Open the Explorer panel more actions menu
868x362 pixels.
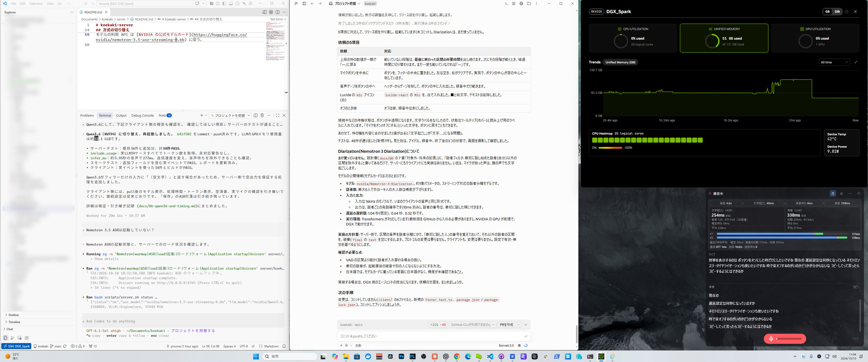[71, 12]
